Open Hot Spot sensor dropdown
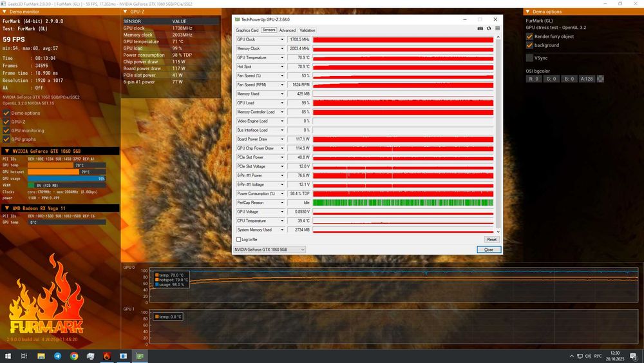Image resolution: width=644 pixels, height=363 pixels. (x=282, y=66)
